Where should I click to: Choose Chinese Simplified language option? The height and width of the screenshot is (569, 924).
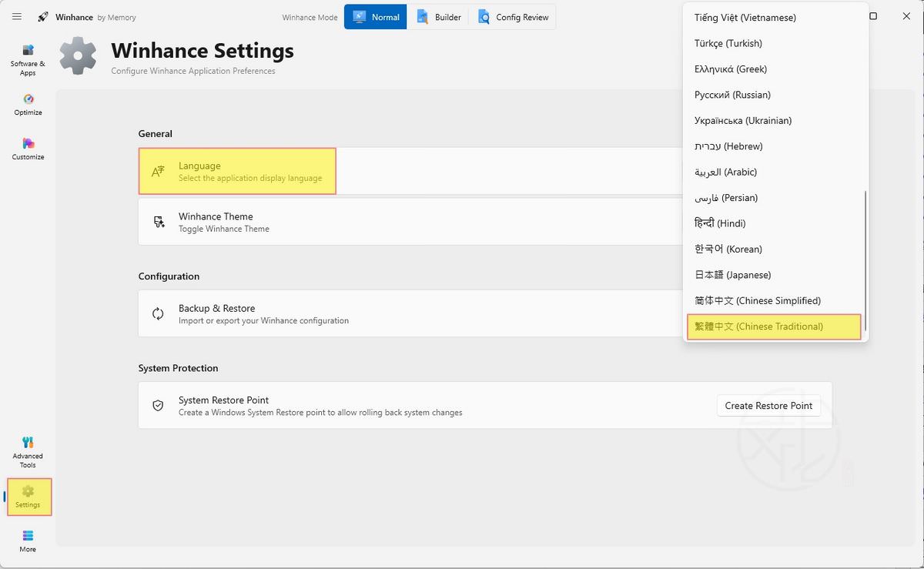pyautogui.click(x=775, y=300)
